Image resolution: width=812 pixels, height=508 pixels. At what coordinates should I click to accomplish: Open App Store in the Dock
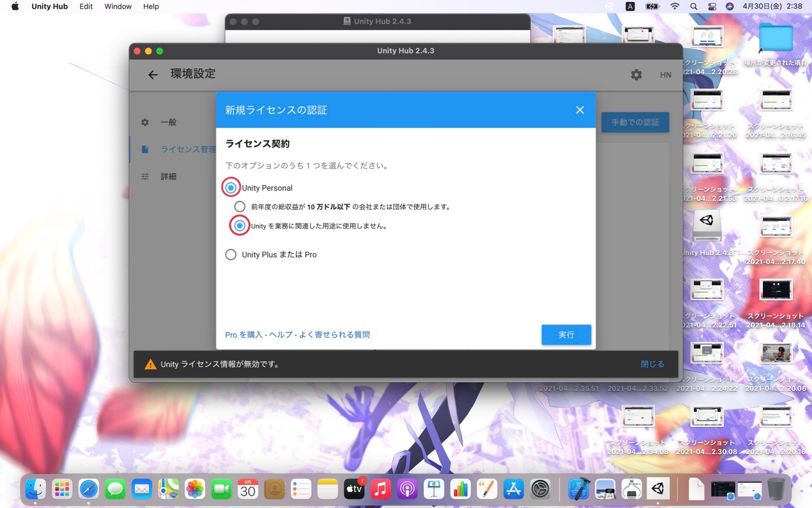513,489
